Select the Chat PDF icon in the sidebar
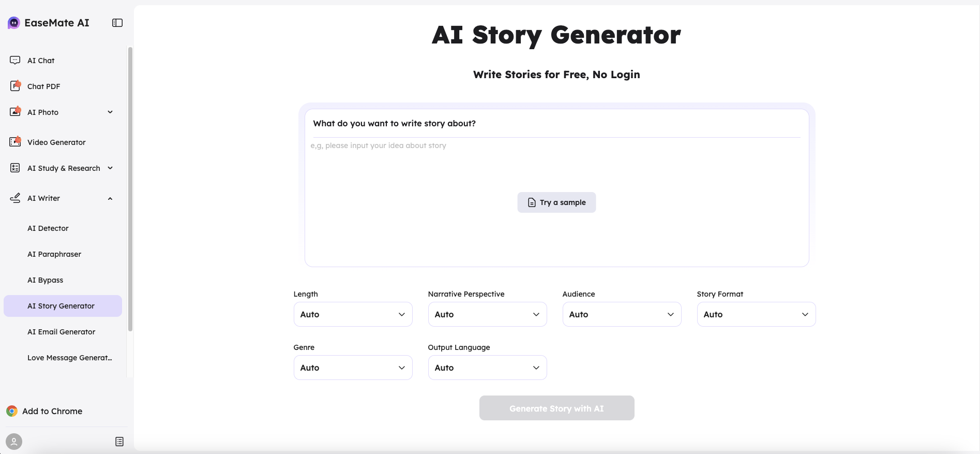Screen dimensions: 980x454 click(x=15, y=86)
